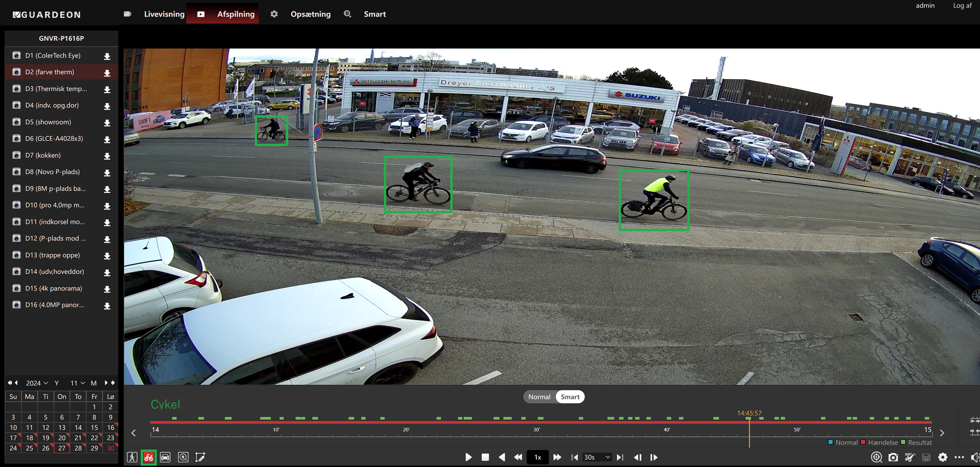This screenshot has height=467, width=980.
Task: Select the vehicle detection filter icon
Action: tap(165, 457)
